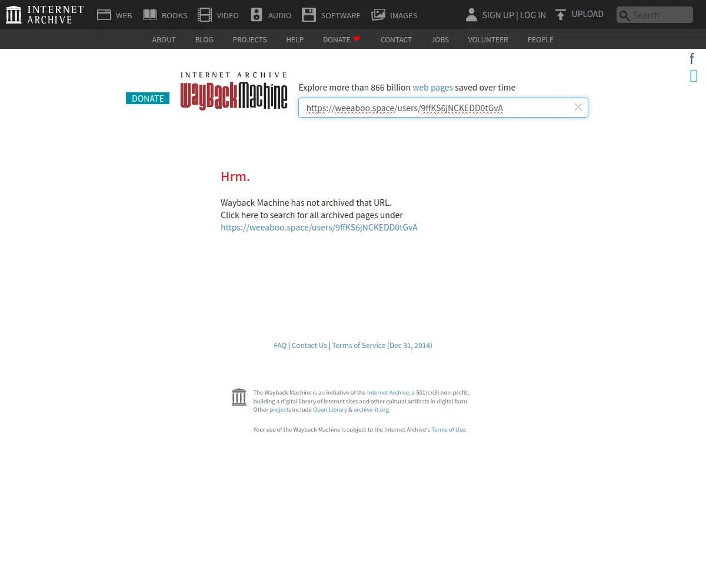Open the HELP page
The height and width of the screenshot is (588, 706).
[x=295, y=39]
